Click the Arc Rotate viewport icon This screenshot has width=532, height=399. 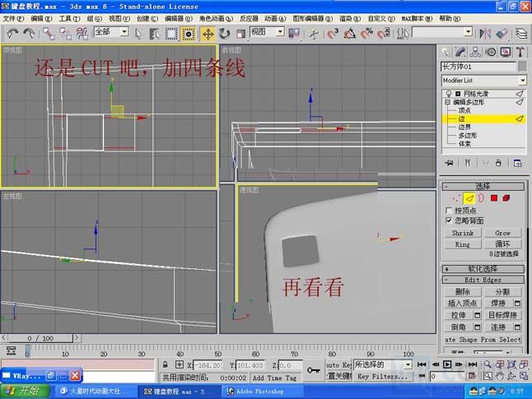[x=511, y=376]
